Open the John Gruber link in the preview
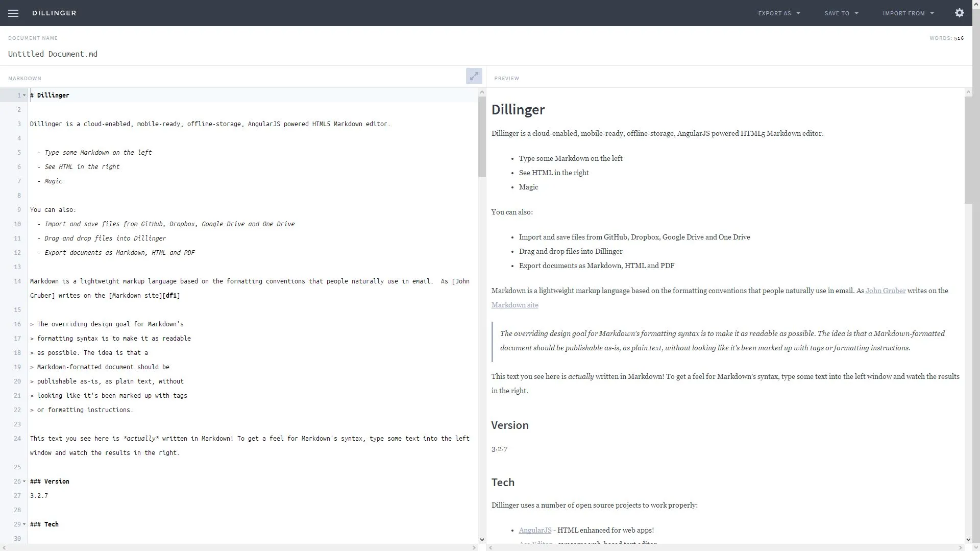The image size is (980, 551). [x=885, y=291]
